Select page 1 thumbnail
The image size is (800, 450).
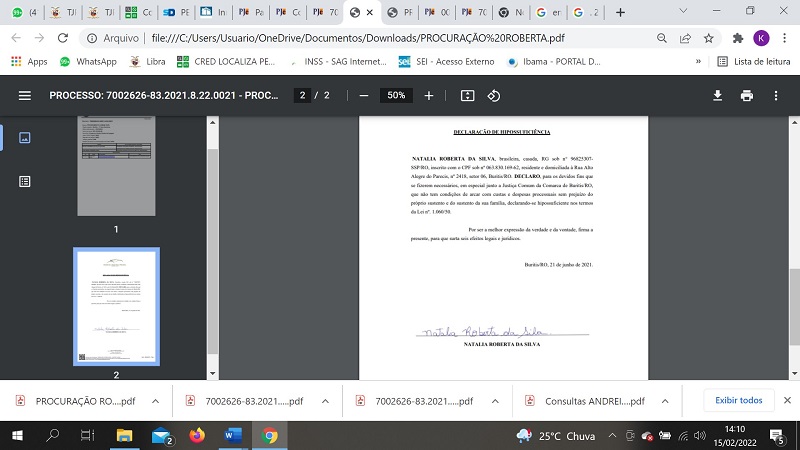[x=116, y=161]
